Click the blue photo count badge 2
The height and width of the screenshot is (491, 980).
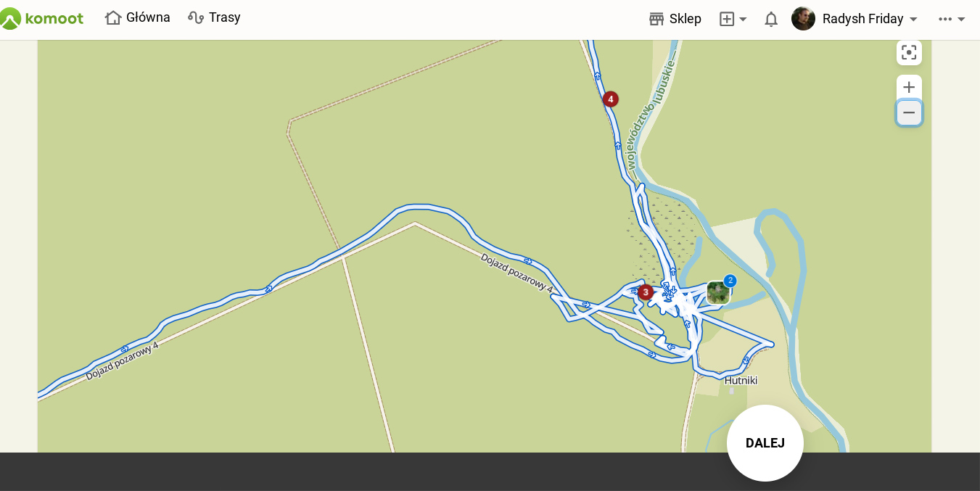tap(730, 281)
